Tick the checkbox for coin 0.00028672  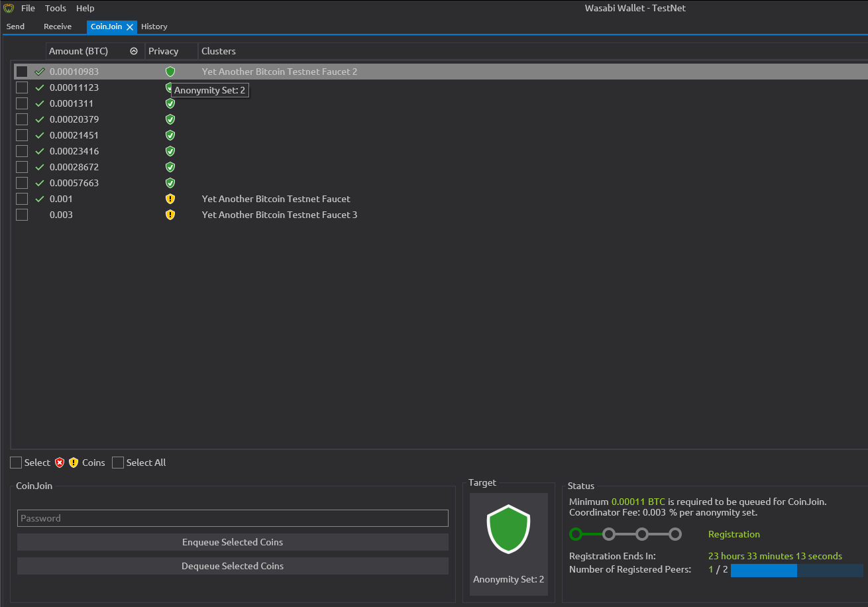click(22, 167)
